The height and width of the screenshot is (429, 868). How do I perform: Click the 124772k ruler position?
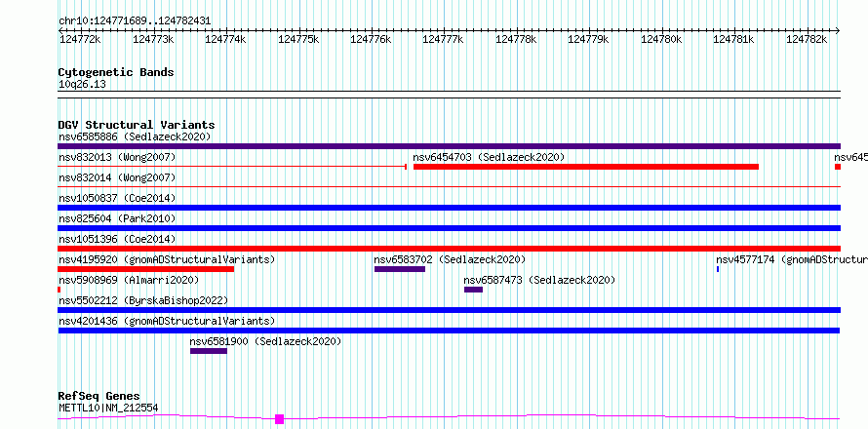[x=80, y=39]
